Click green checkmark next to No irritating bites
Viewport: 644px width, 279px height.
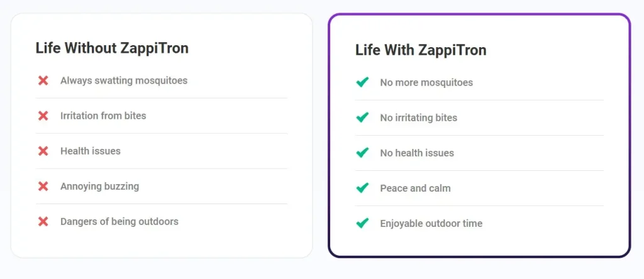click(362, 118)
